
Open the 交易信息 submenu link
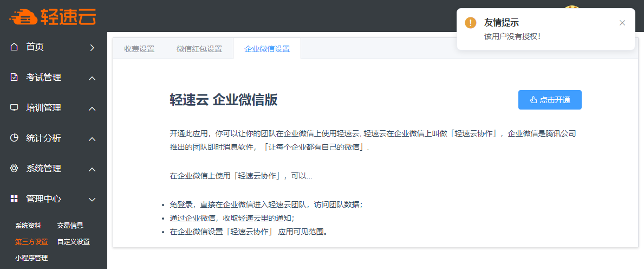70,225
